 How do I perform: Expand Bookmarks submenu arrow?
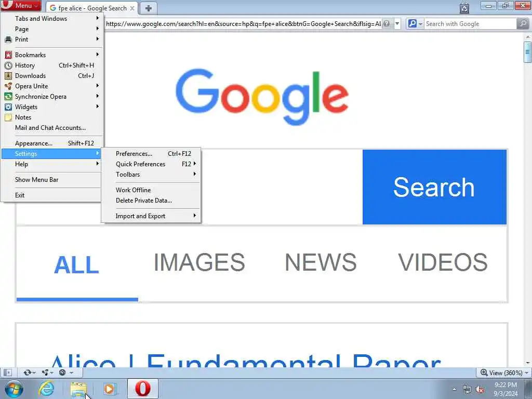click(x=97, y=55)
